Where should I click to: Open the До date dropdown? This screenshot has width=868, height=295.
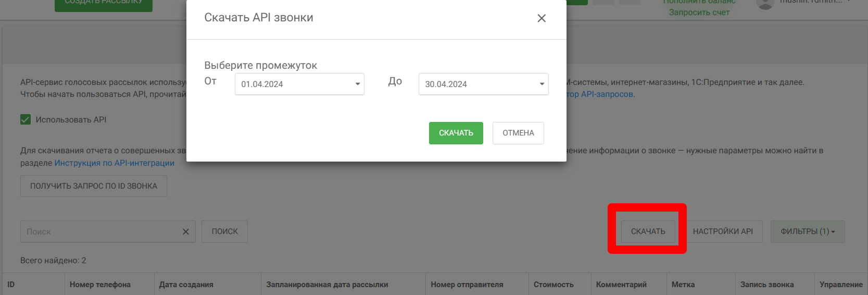483,84
